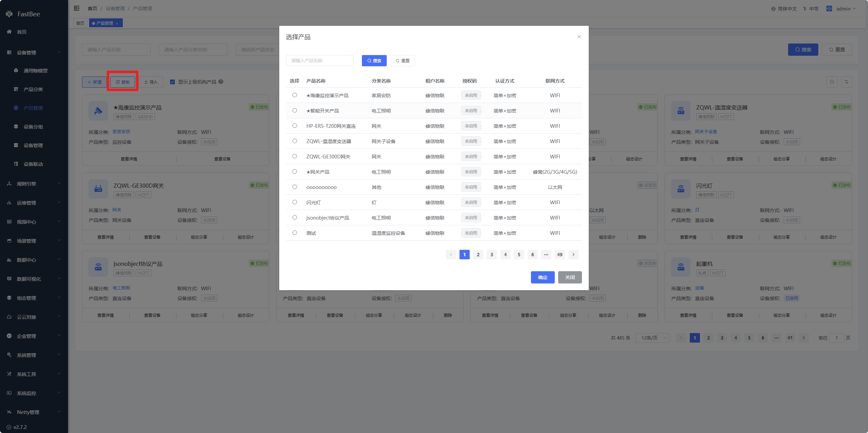Expand 视频中心 sidebar menu
868x433 pixels.
click(34, 222)
